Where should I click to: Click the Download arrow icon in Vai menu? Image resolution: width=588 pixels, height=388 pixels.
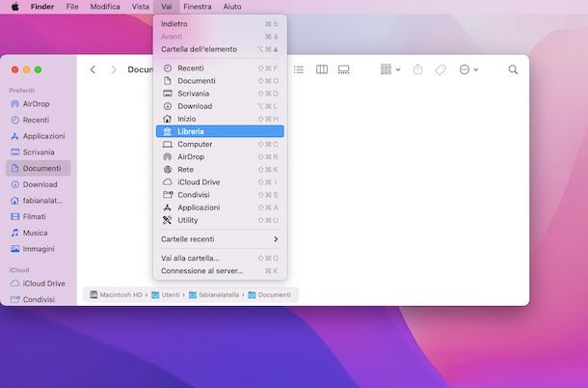[168, 106]
